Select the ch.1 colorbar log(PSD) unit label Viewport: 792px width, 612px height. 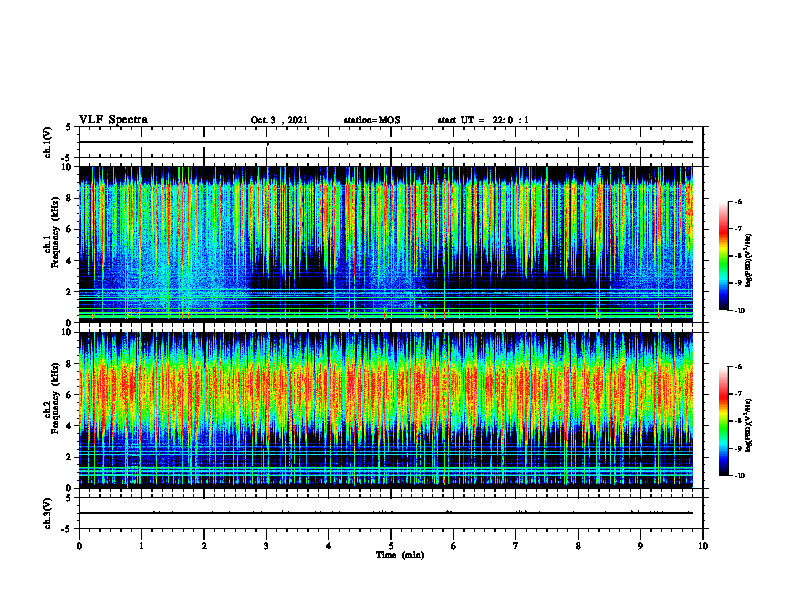[749, 260]
